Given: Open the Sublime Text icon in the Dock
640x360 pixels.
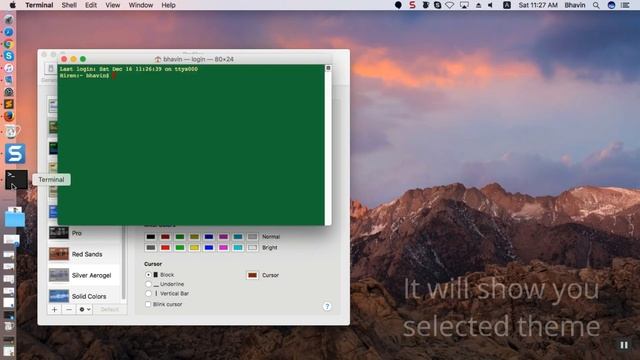Looking at the screenshot, I should (x=9, y=104).
